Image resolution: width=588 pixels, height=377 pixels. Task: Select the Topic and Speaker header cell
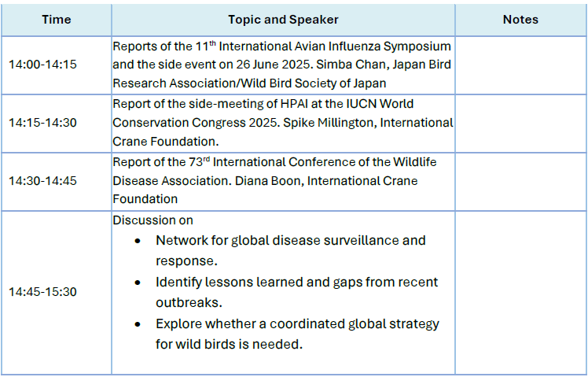point(283,19)
